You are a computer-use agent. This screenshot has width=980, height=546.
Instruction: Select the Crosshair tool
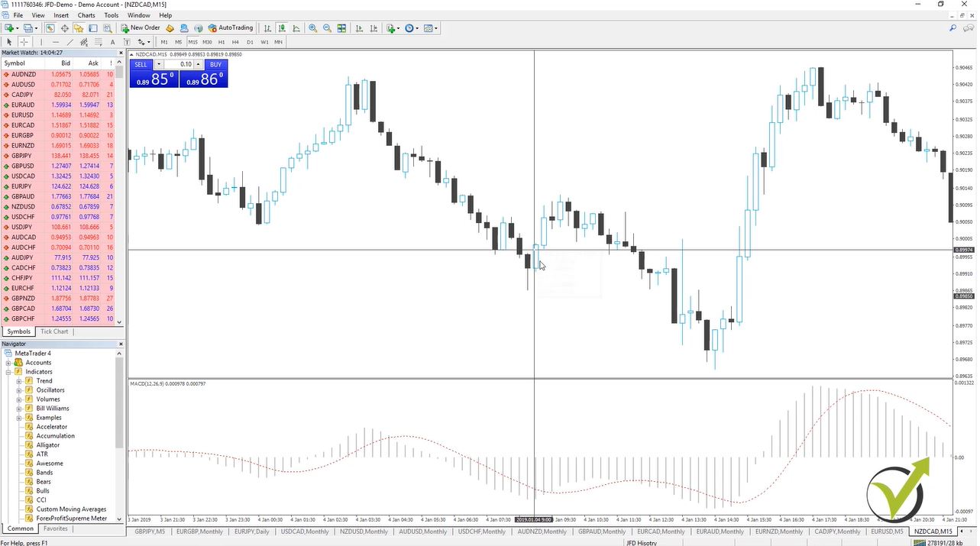[23, 41]
